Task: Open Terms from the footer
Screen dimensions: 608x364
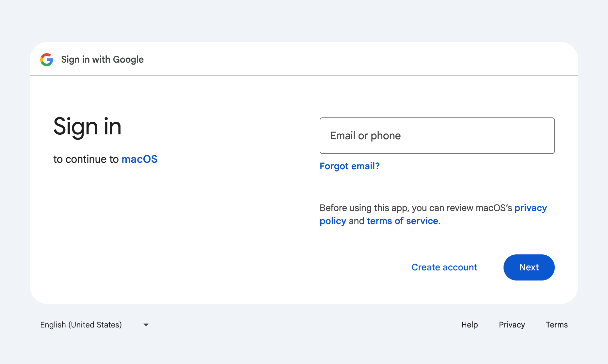Action: click(x=556, y=325)
